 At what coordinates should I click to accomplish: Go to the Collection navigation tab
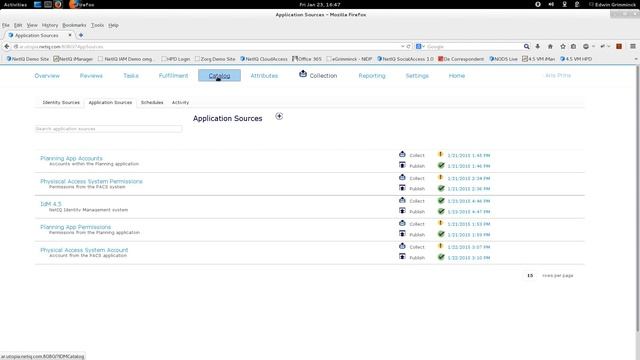click(318, 75)
